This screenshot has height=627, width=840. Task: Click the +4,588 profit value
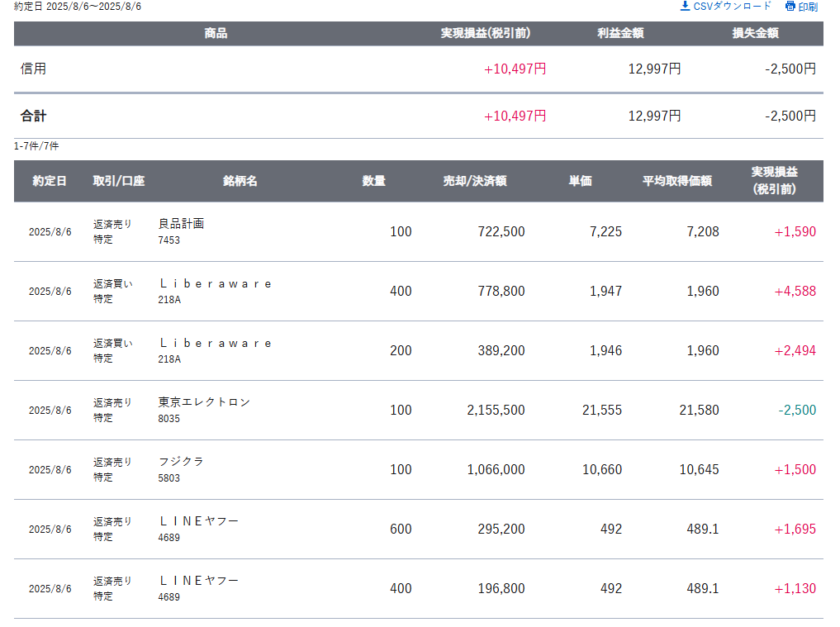click(795, 291)
